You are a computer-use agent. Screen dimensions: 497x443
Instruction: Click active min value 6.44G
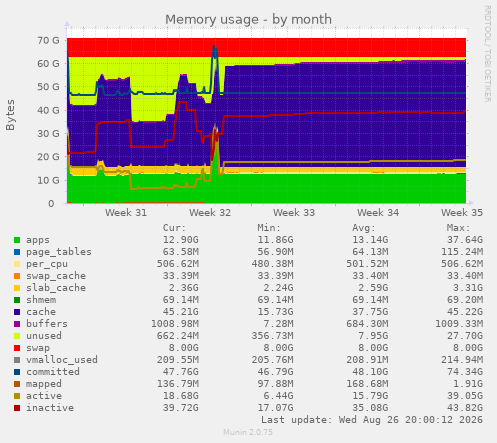[278, 396]
